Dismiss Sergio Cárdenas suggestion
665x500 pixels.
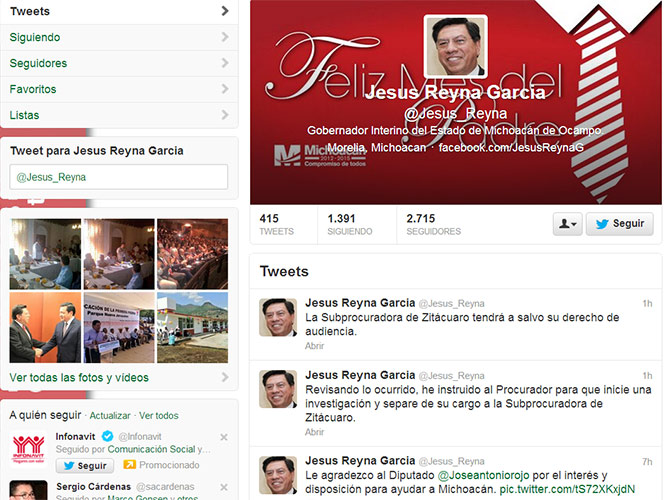(x=224, y=487)
